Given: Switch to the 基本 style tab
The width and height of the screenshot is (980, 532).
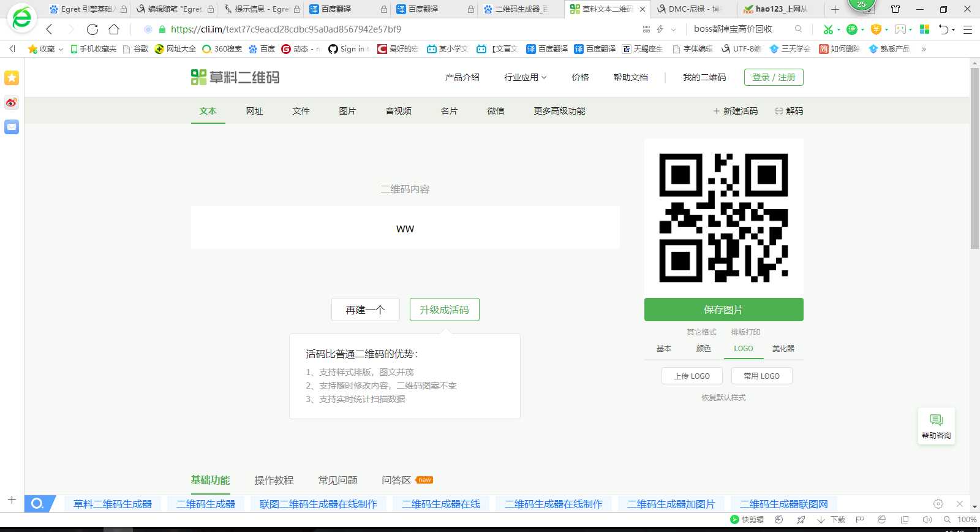Looking at the screenshot, I should pos(664,348).
